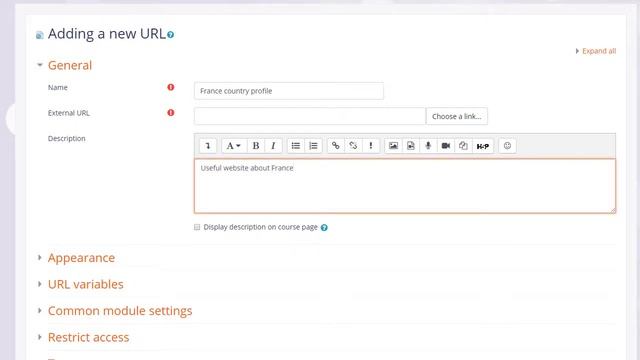Click the Description field label

point(67,138)
